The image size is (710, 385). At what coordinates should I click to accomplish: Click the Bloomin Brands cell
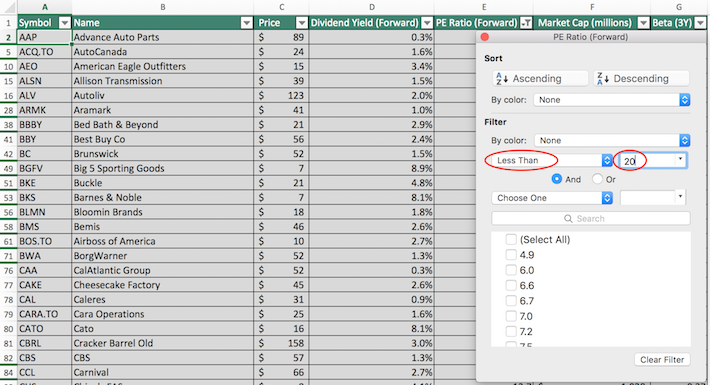click(163, 212)
